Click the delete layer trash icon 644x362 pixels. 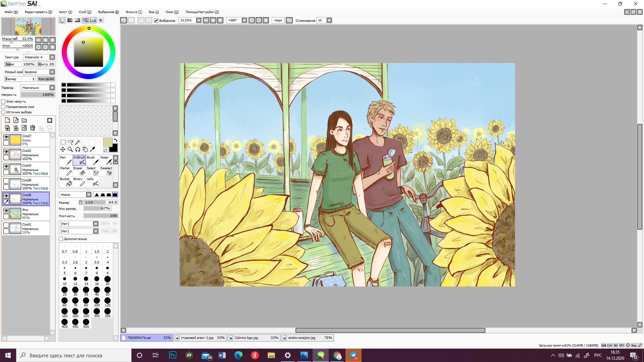click(33, 128)
